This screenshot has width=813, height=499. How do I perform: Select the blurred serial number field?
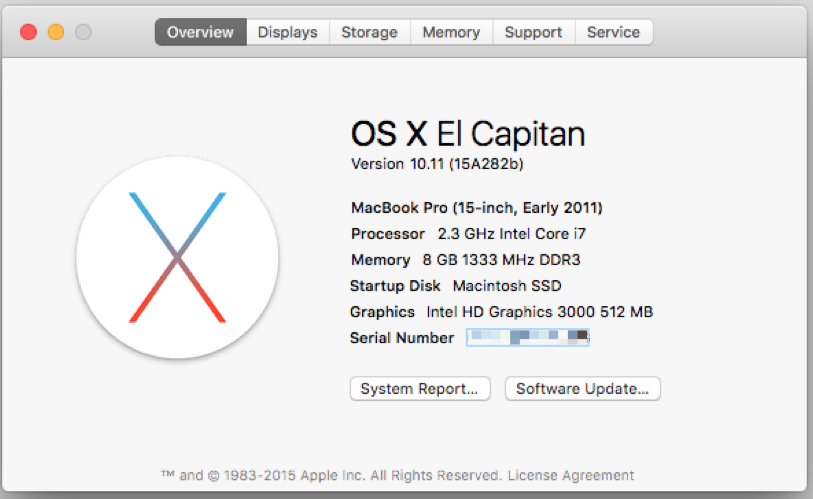pos(528,338)
